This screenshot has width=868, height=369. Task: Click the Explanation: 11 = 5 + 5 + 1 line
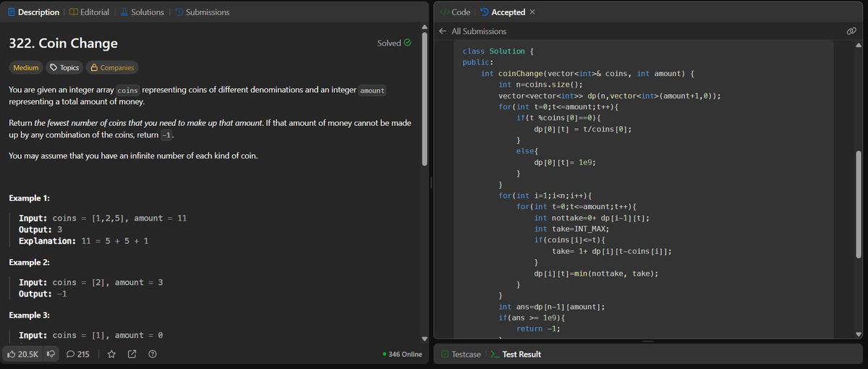pos(84,241)
